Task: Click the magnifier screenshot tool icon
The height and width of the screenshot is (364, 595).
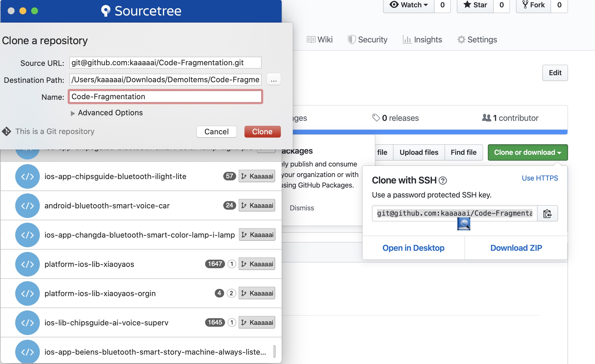Action: [464, 224]
